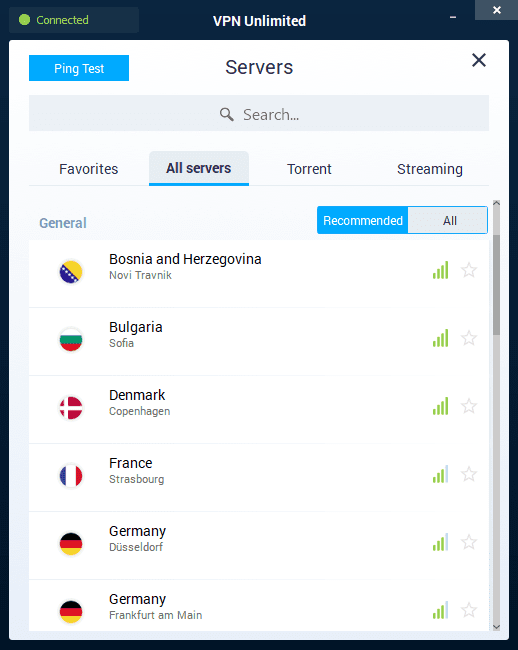Favorite the Germany Frankfurt am Main star
Viewport: 518px width, 650px height.
pyautogui.click(x=469, y=610)
